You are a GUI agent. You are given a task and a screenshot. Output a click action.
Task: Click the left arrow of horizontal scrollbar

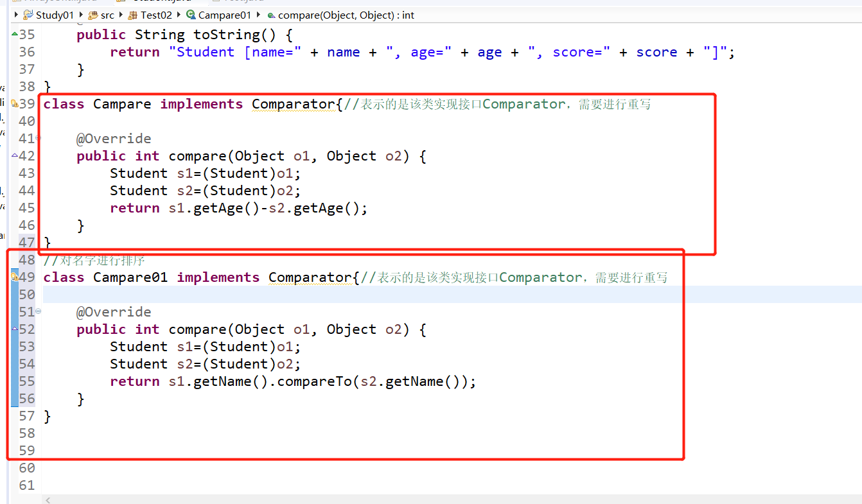coord(48,500)
